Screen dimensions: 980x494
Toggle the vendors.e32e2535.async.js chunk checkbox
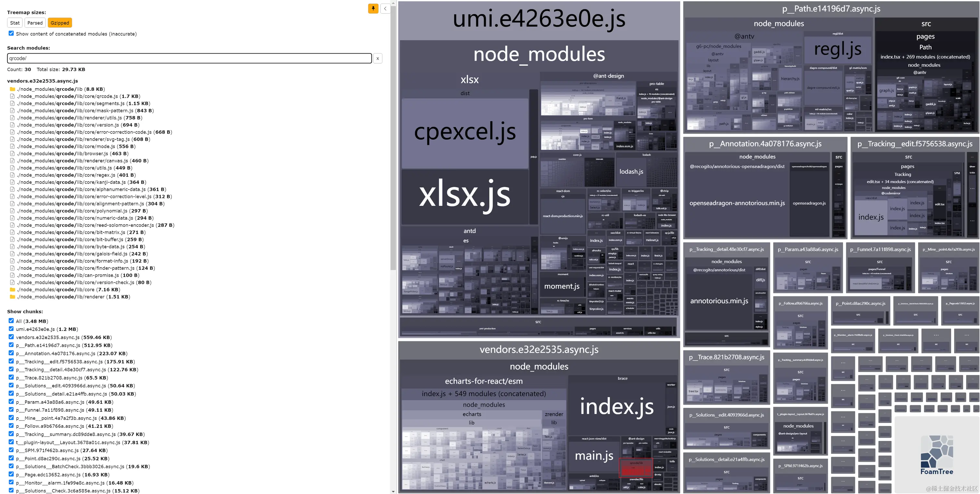point(11,337)
